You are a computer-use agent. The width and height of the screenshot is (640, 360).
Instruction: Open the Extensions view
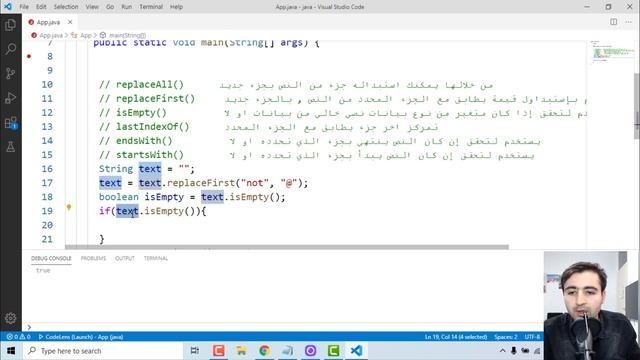pyautogui.click(x=11, y=122)
